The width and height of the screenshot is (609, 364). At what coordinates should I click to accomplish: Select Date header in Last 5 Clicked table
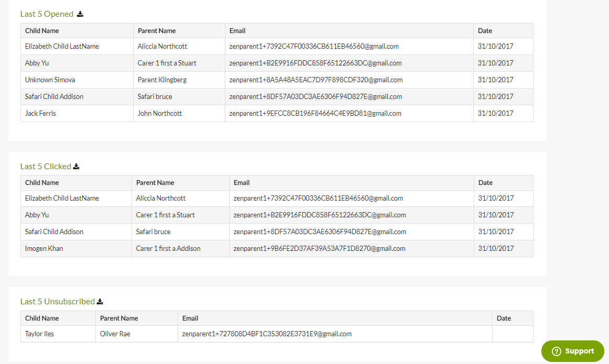485,182
